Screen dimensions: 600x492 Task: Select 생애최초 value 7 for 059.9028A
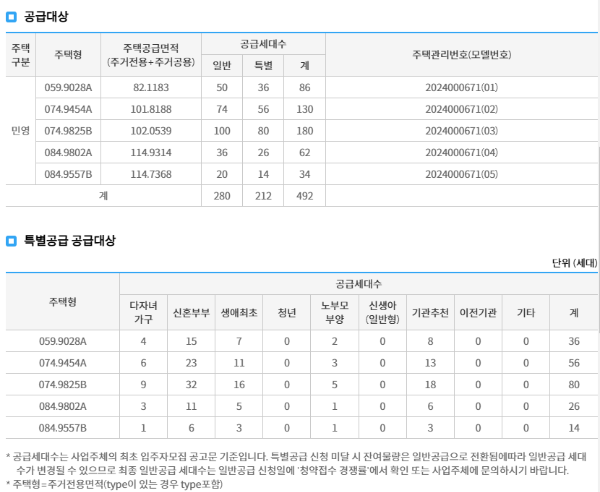239,341
